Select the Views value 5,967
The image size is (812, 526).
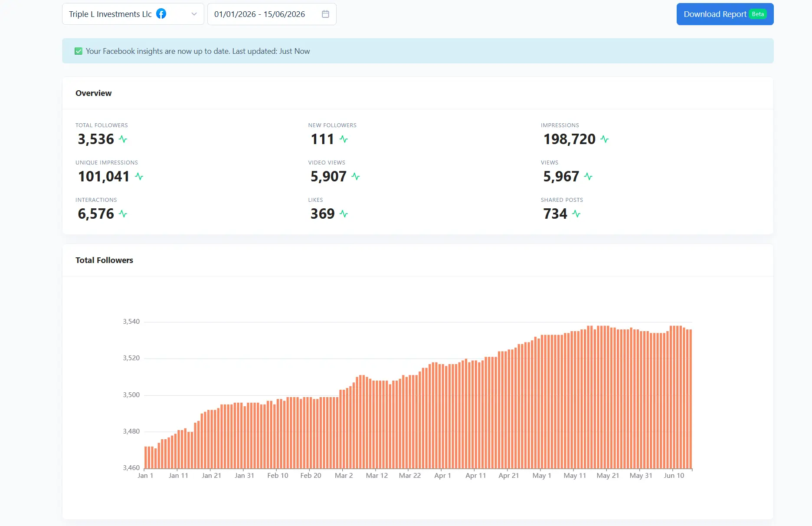561,177
